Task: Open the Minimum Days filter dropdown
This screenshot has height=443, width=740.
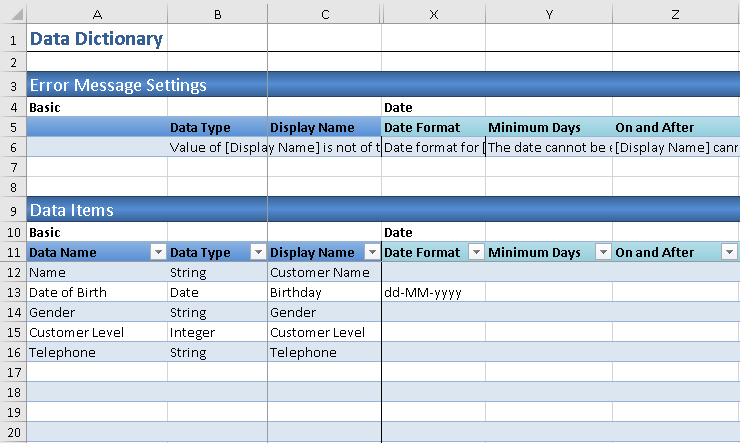Action: tap(602, 253)
